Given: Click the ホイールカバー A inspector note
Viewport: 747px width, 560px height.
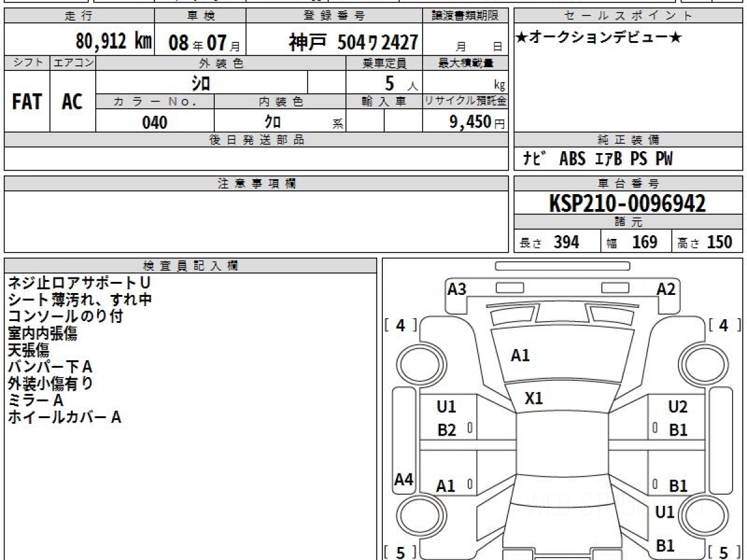Looking at the screenshot, I should [x=64, y=418].
